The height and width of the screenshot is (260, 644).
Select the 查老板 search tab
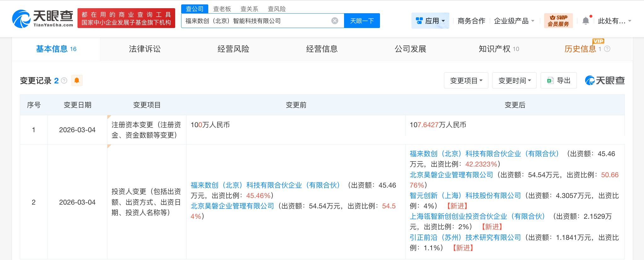point(222,9)
